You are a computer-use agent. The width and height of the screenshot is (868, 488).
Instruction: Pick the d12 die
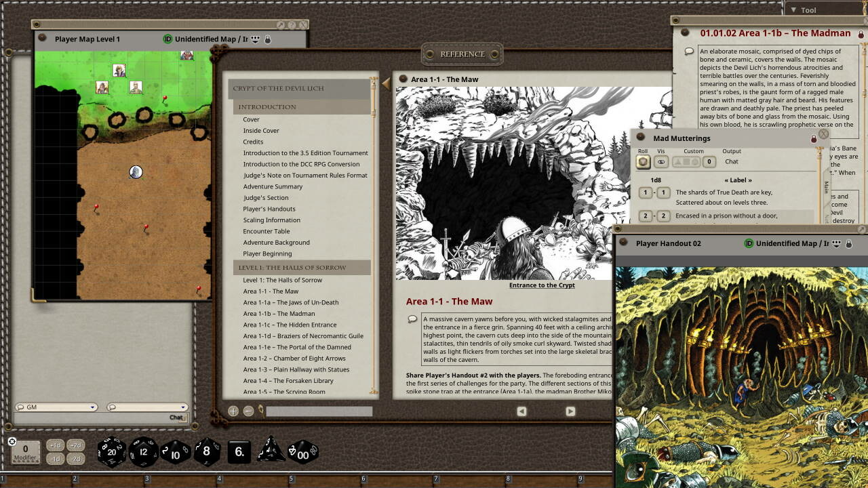tap(144, 452)
